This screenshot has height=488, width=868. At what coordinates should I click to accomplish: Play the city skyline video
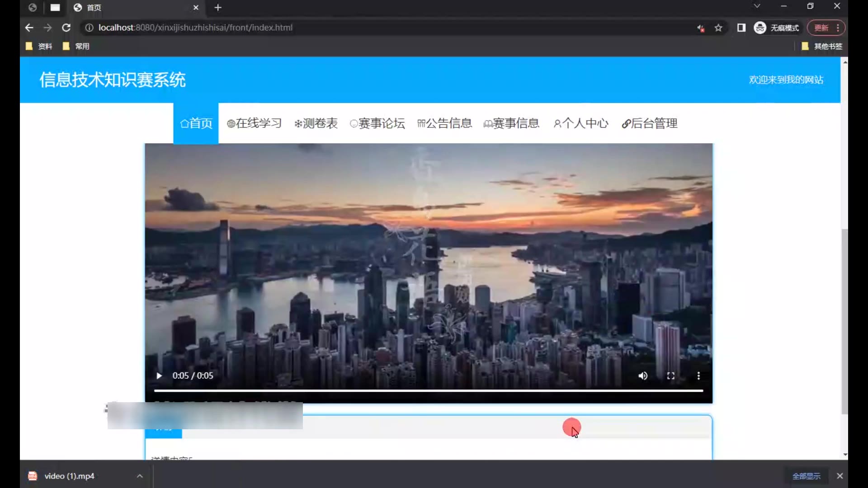[159, 376]
